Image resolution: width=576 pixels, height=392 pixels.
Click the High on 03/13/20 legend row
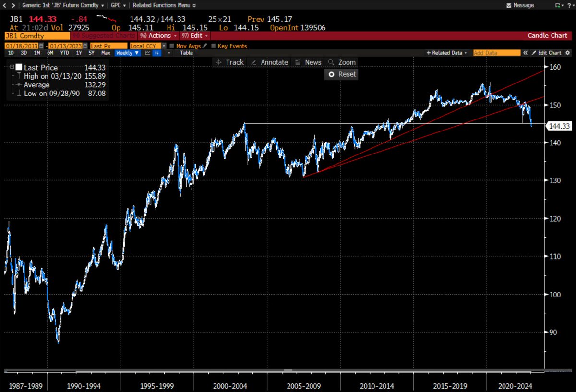tap(60, 76)
